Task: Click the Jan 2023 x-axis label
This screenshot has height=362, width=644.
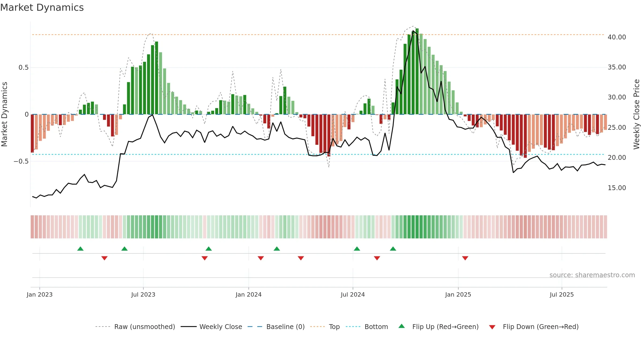Action: [40, 294]
